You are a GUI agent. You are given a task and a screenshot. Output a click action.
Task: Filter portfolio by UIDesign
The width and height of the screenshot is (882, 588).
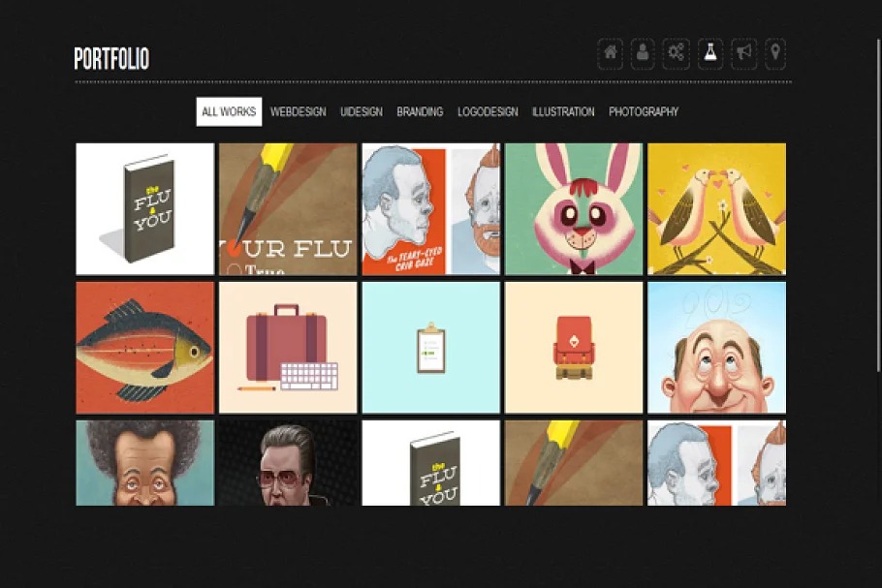[362, 111]
